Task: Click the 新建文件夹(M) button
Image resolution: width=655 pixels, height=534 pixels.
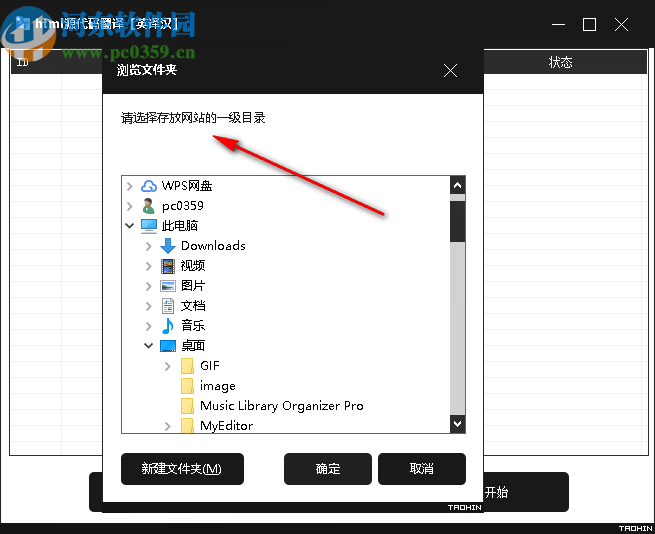Action: point(182,469)
